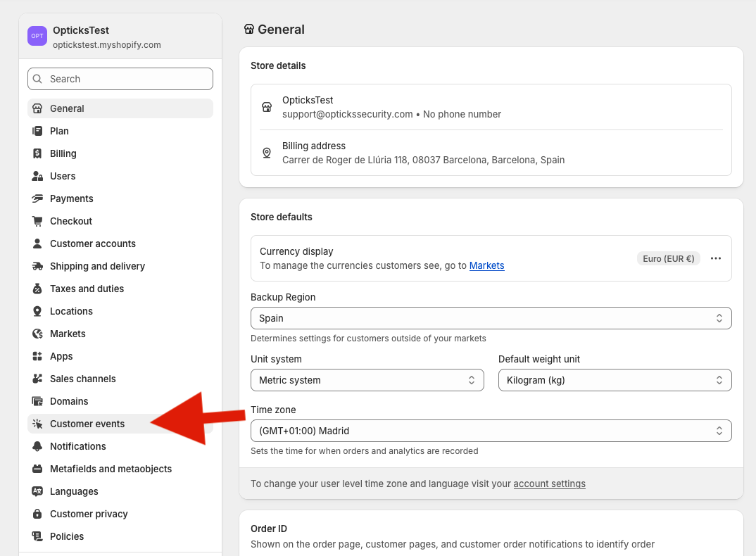Follow the Markets link under Currency display
The width and height of the screenshot is (756, 556).
[486, 265]
